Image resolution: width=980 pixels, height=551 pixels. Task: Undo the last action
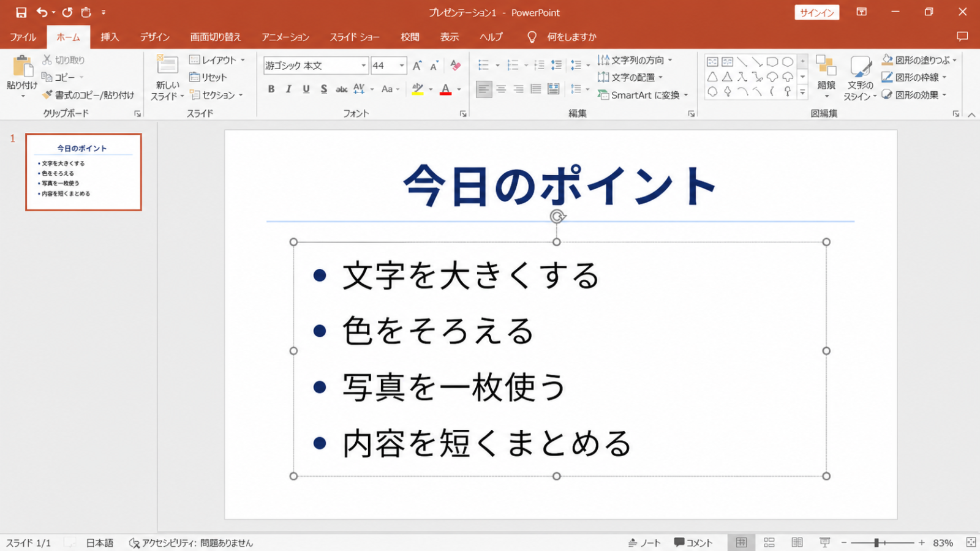42,12
